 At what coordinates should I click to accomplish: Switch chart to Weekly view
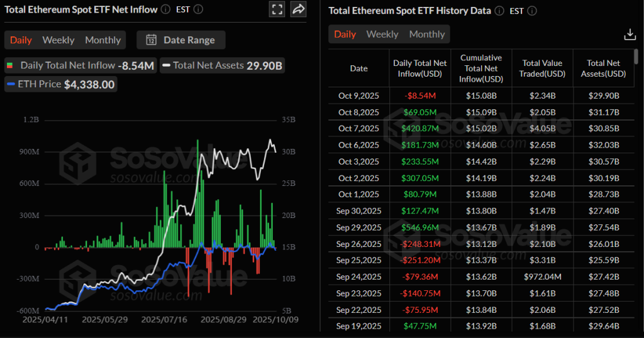pos(58,40)
